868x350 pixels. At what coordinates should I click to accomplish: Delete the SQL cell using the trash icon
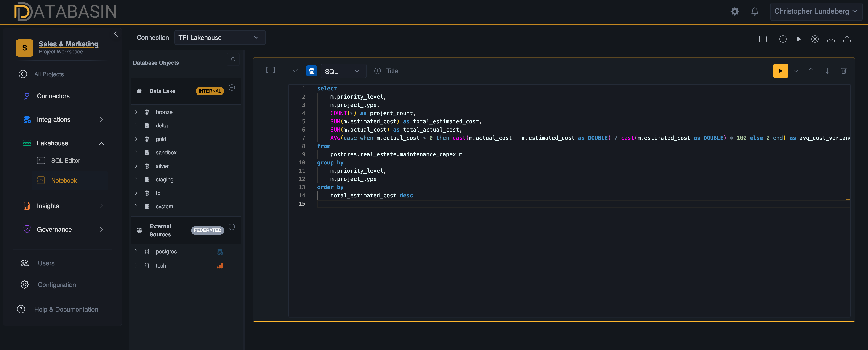[844, 71]
